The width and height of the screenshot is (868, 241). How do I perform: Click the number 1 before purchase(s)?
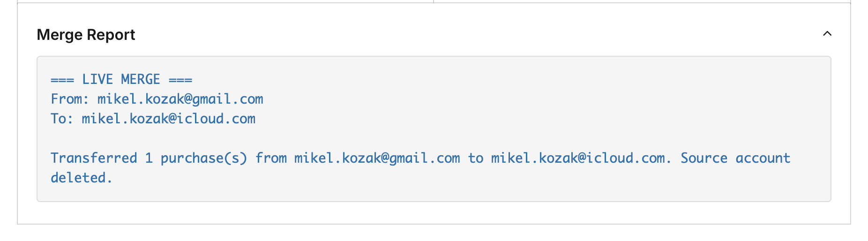(149, 158)
